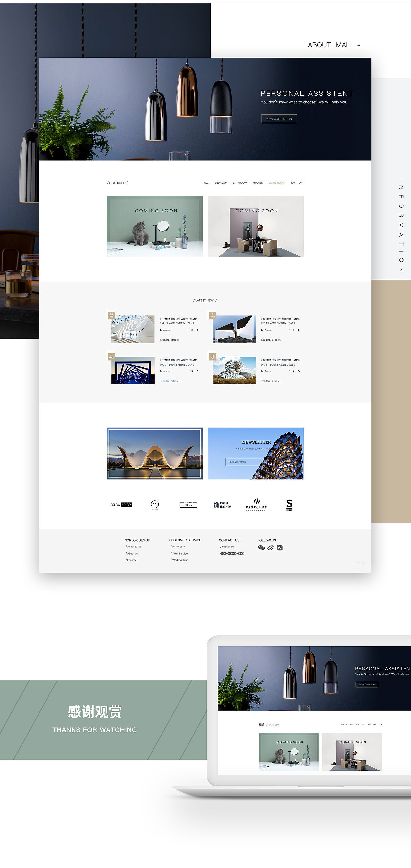
Task: Select the BEDROOM filter tab
Action: coord(221,183)
